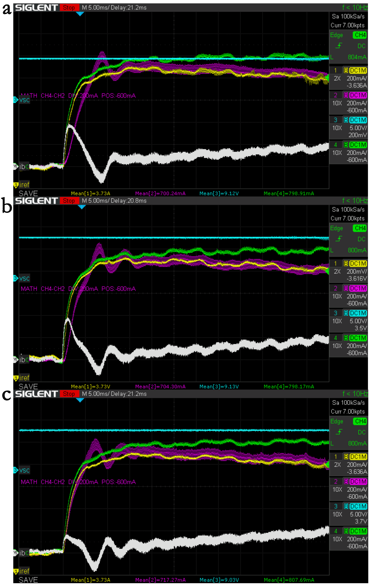This screenshot has width=371, height=588.
Task: Click the cyan vsc channel 3 marker in the bottom capture
Action: 22,470
